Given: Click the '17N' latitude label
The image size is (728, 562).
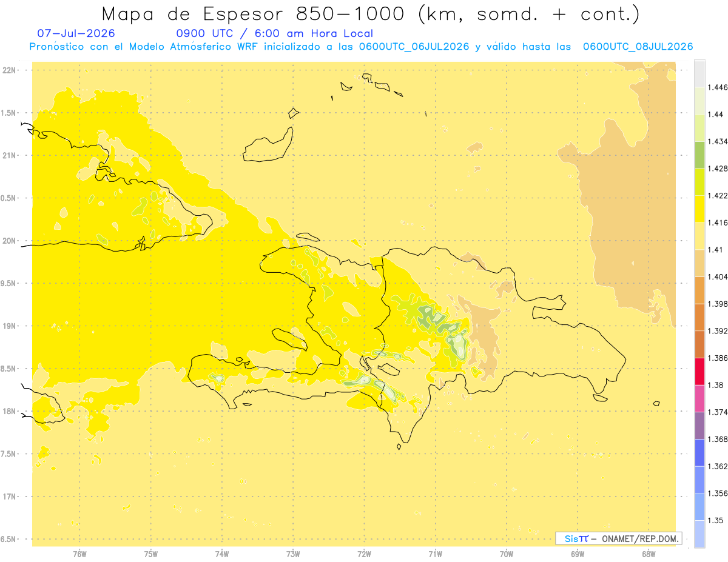Looking at the screenshot, I should point(10,497).
